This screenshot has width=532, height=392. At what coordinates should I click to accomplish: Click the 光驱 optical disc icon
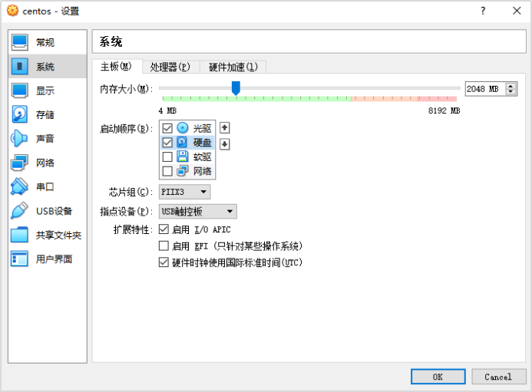[183, 128]
